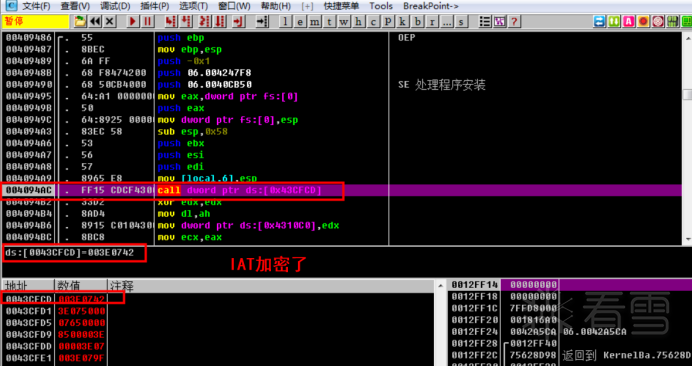Open the 查看(V) menu
The width and height of the screenshot is (692, 366).
(x=75, y=6)
